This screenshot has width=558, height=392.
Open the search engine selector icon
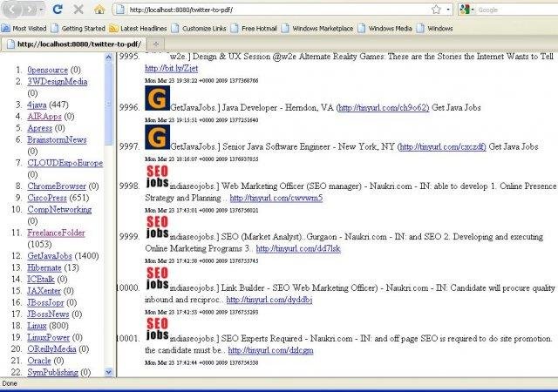pos(466,10)
